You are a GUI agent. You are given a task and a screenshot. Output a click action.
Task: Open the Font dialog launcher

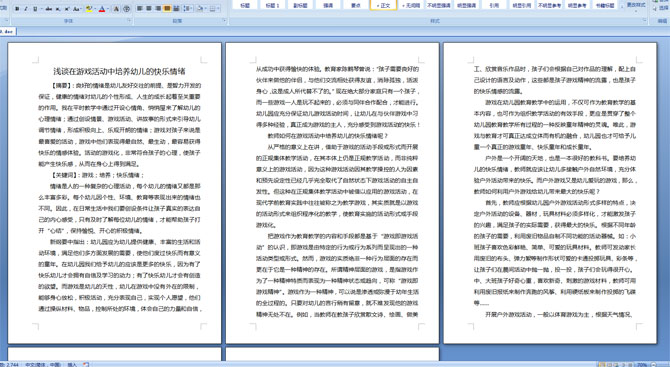click(x=129, y=20)
